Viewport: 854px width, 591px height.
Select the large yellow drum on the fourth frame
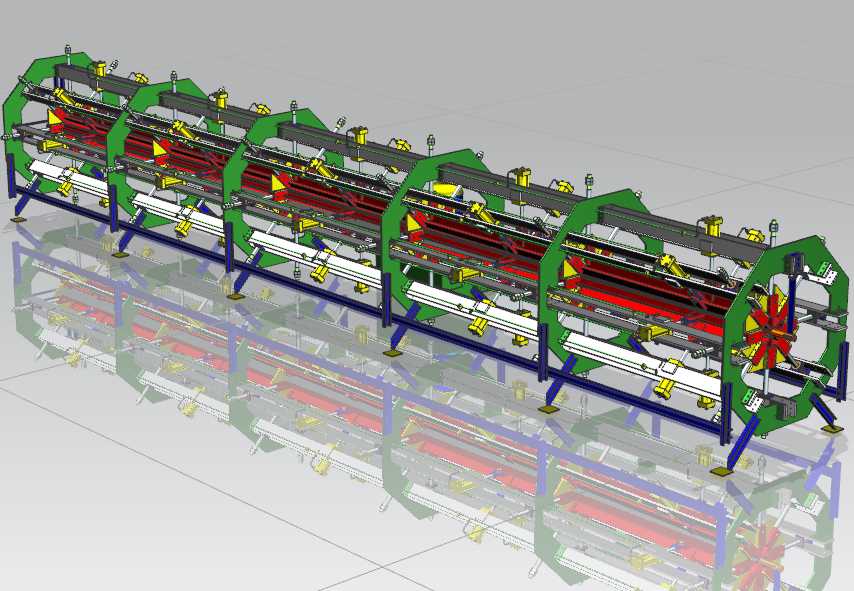tap(447, 191)
